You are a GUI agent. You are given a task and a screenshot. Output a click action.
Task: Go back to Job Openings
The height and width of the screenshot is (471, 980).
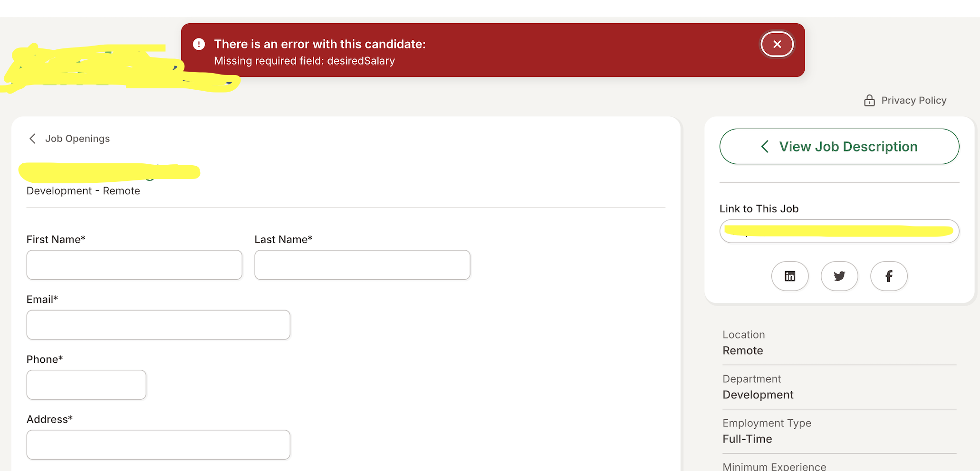(69, 139)
